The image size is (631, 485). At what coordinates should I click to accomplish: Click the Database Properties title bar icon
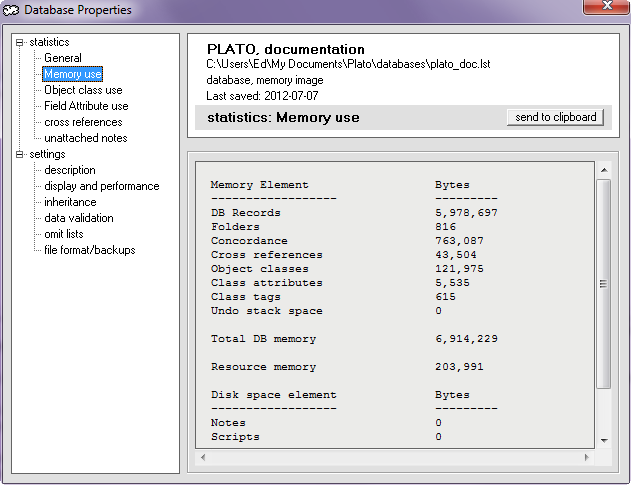coord(13,10)
